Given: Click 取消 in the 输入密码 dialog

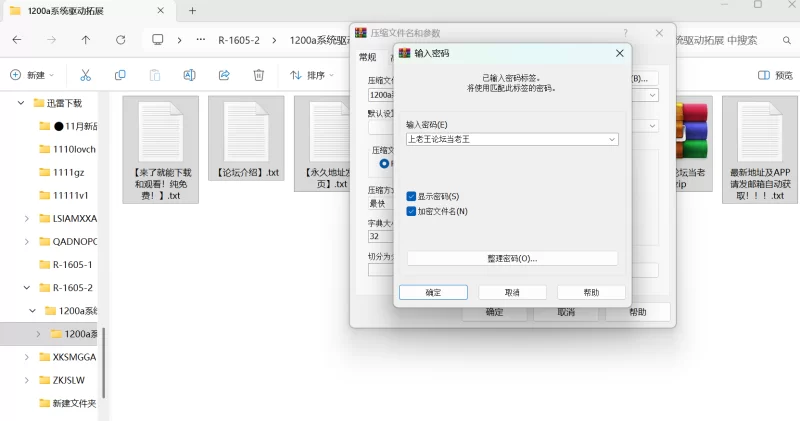Looking at the screenshot, I should click(x=512, y=292).
